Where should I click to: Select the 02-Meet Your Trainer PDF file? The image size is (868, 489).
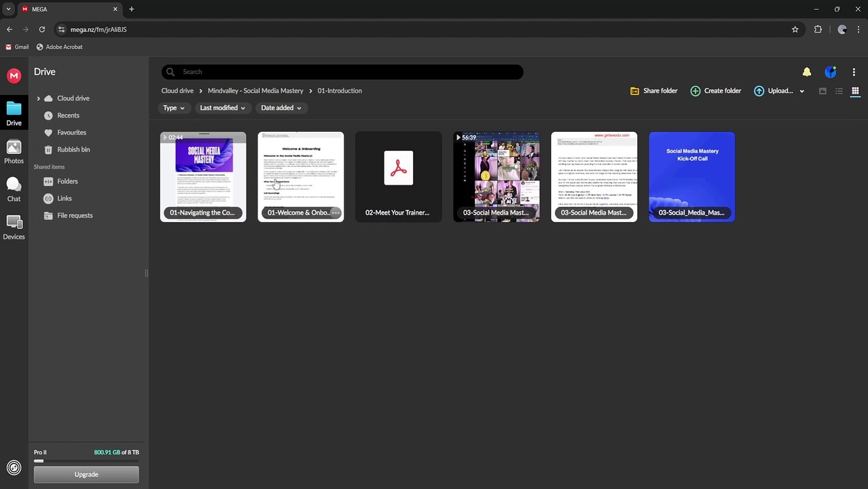(x=399, y=177)
